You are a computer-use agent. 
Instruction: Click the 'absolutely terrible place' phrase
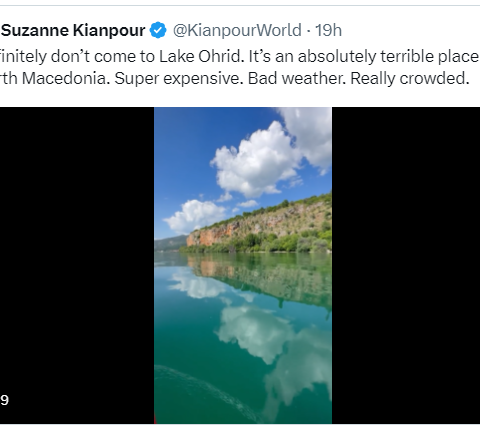click(388, 57)
